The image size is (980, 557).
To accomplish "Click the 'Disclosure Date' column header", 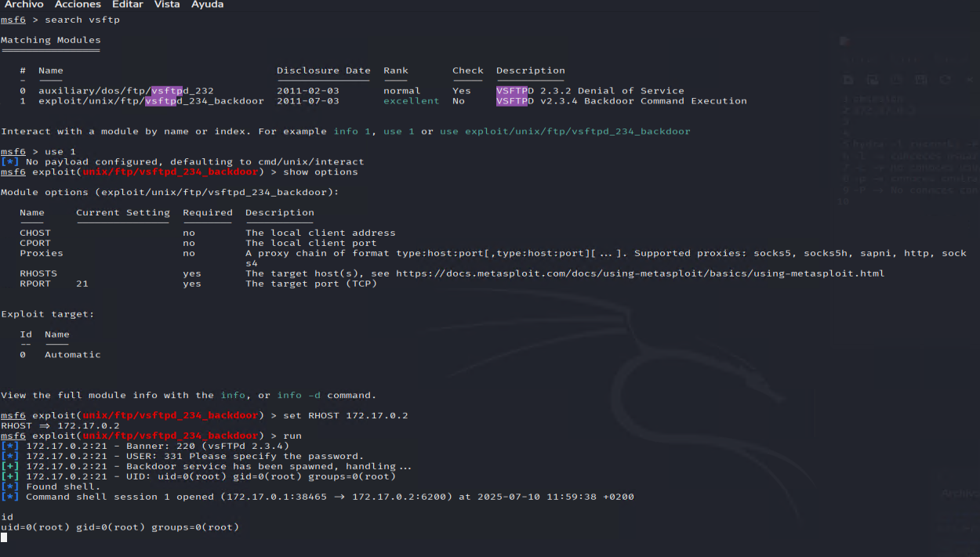I will click(x=324, y=71).
